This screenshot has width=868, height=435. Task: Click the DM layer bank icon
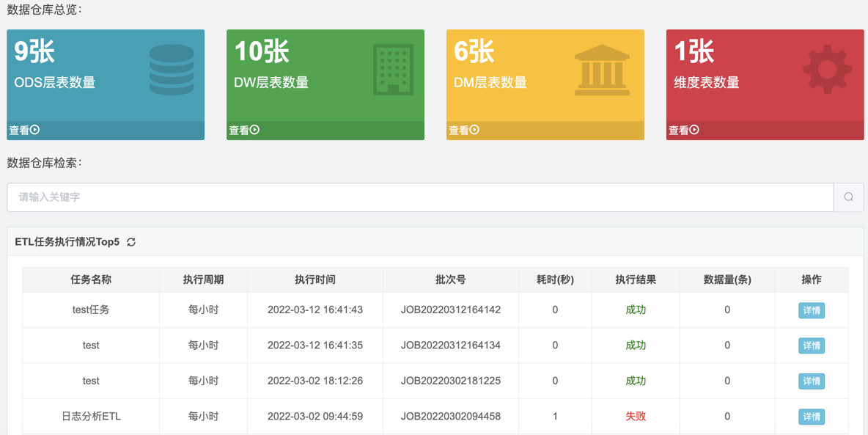(x=602, y=70)
